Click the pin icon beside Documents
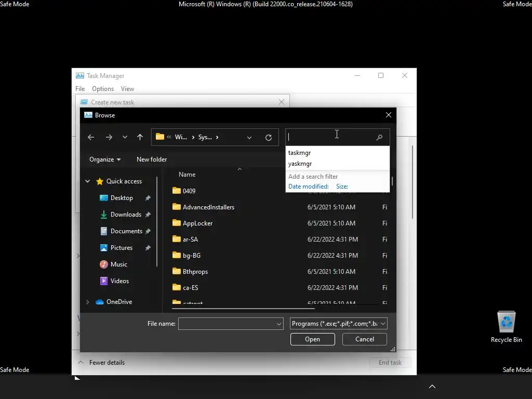This screenshot has height=399, width=532. 148,231
